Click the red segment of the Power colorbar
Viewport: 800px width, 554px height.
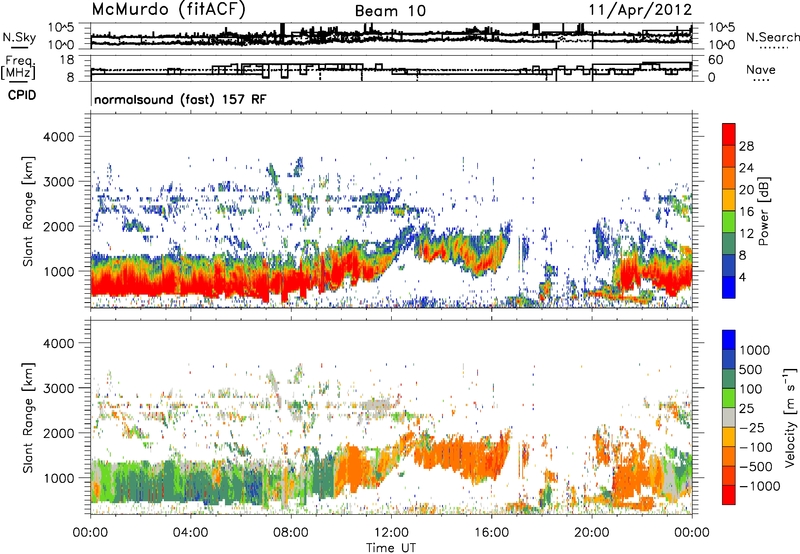[729, 134]
